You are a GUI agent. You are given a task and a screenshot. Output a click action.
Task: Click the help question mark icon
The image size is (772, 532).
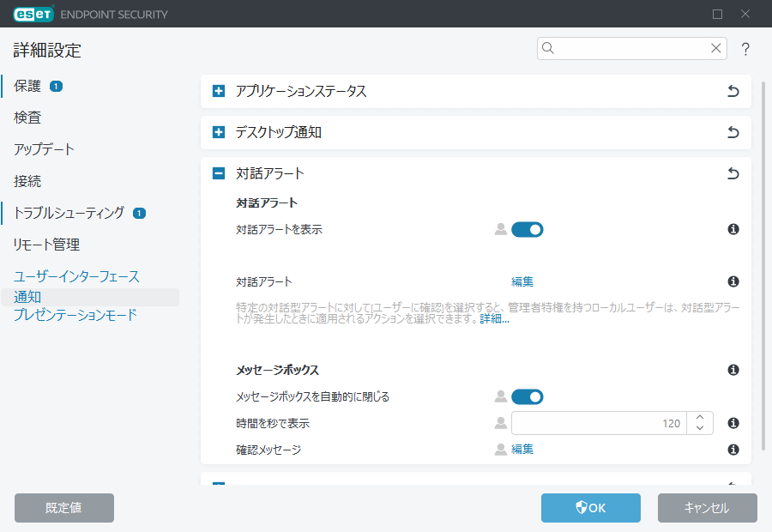745,49
